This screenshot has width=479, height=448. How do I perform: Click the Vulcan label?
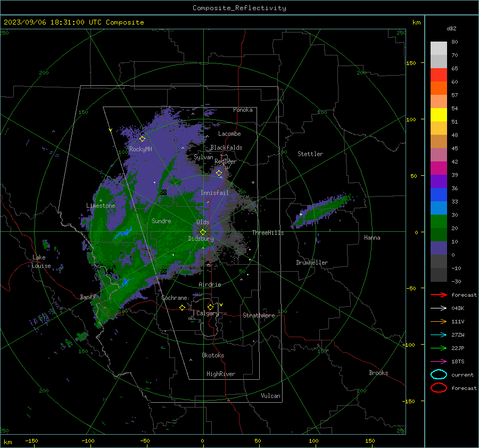tap(270, 396)
